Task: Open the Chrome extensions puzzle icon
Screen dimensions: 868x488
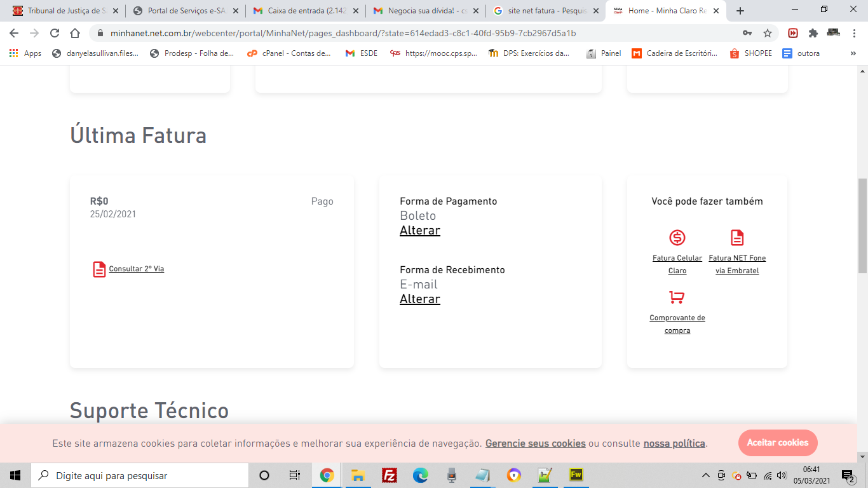Action: point(813,33)
